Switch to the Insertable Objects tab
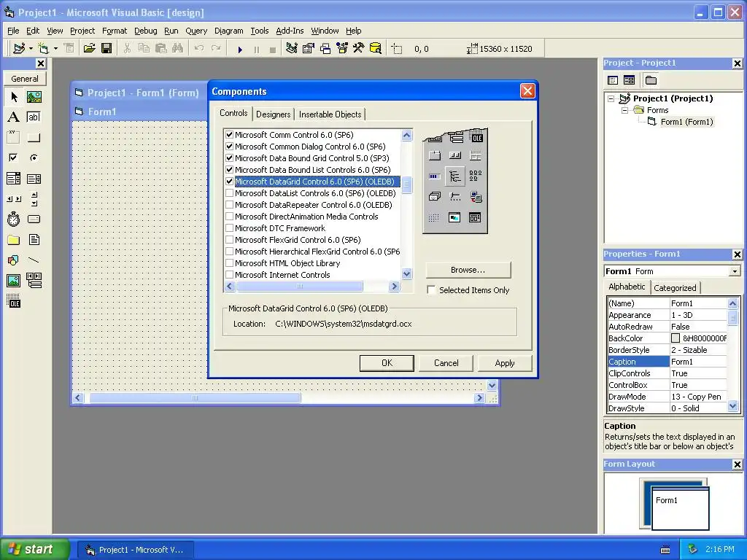 click(x=330, y=114)
